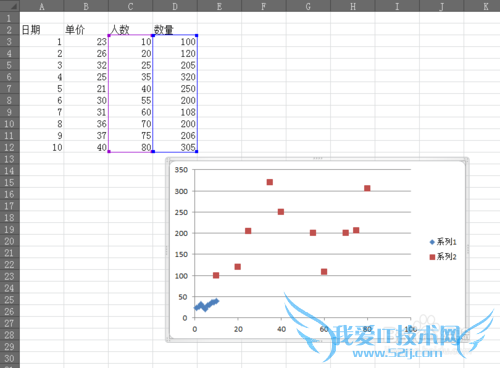The height and width of the screenshot is (368, 500).
Task: Click the blue 系列1 data cluster
Action: [x=206, y=305]
